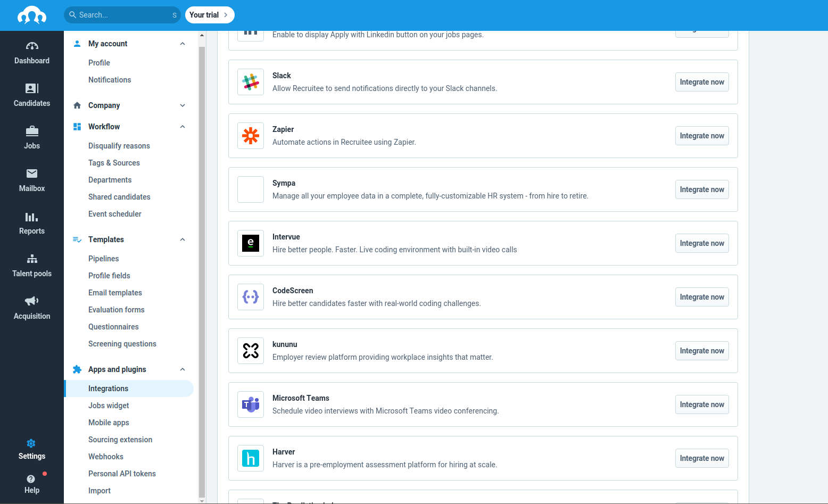Open Evaluation forms
The image size is (828, 504).
click(116, 310)
